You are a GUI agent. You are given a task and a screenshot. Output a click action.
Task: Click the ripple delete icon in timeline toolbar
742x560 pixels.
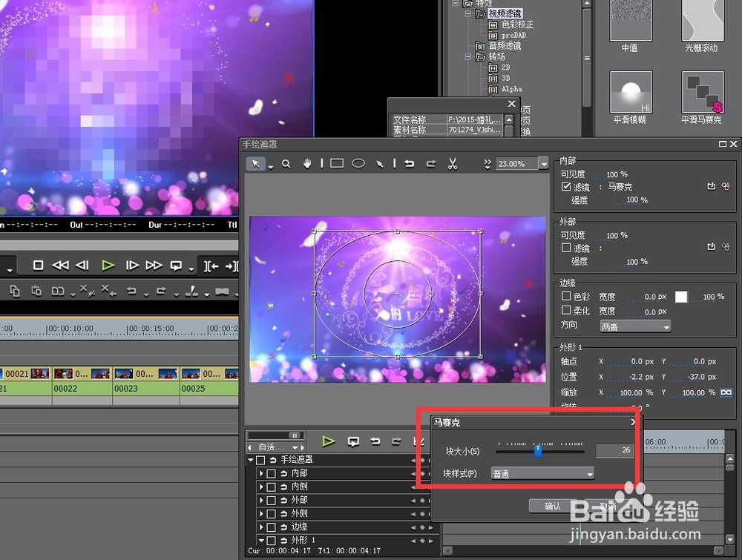108,291
